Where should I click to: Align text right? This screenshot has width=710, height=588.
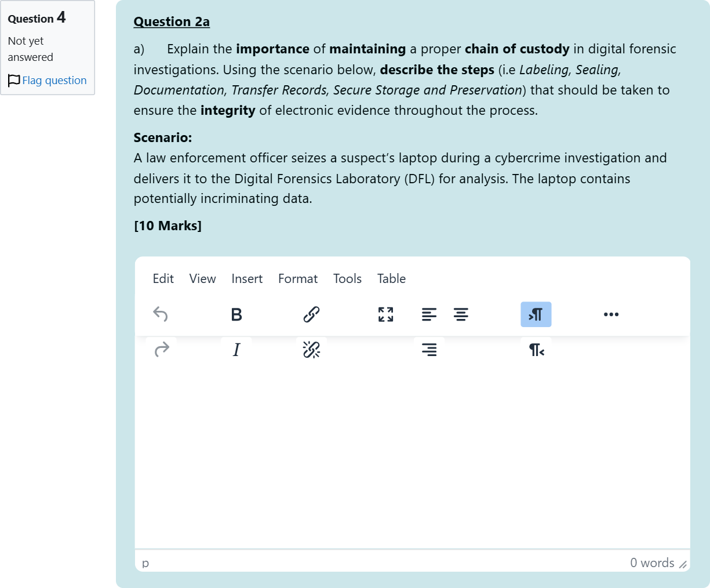click(x=429, y=350)
